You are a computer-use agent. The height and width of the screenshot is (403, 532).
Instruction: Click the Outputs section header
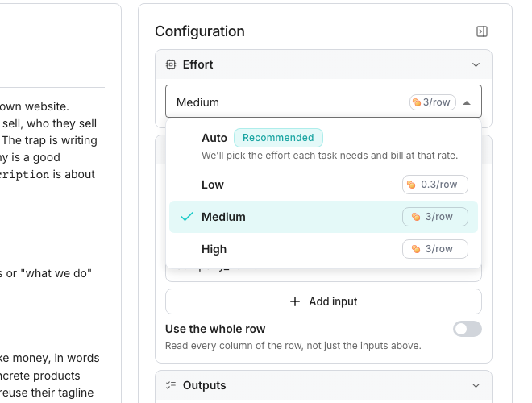[x=323, y=385]
